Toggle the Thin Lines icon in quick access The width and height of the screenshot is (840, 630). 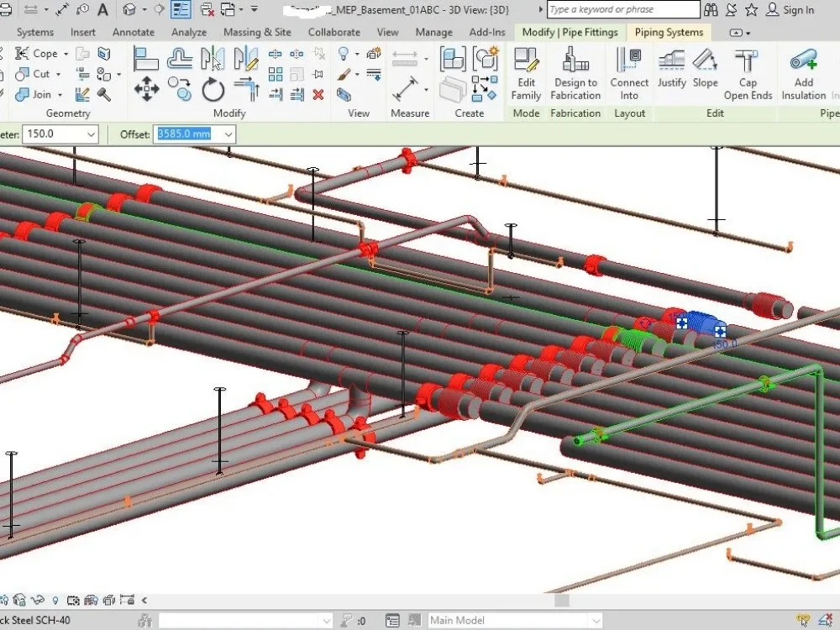[181, 9]
